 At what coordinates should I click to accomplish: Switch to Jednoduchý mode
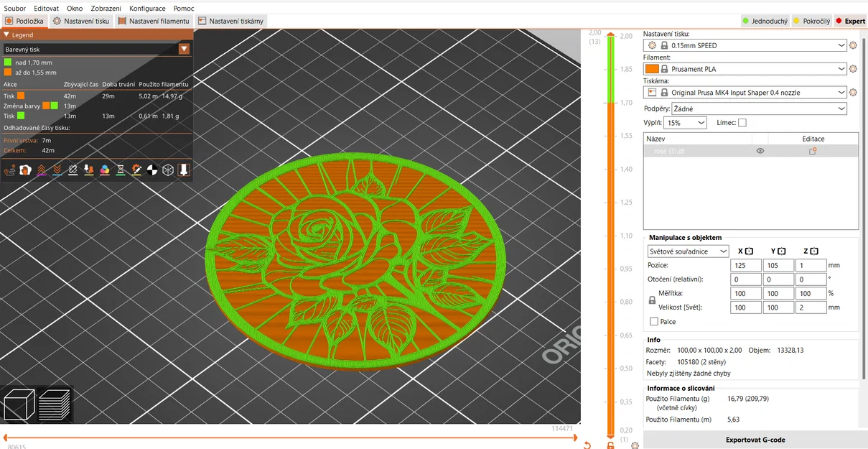[765, 21]
